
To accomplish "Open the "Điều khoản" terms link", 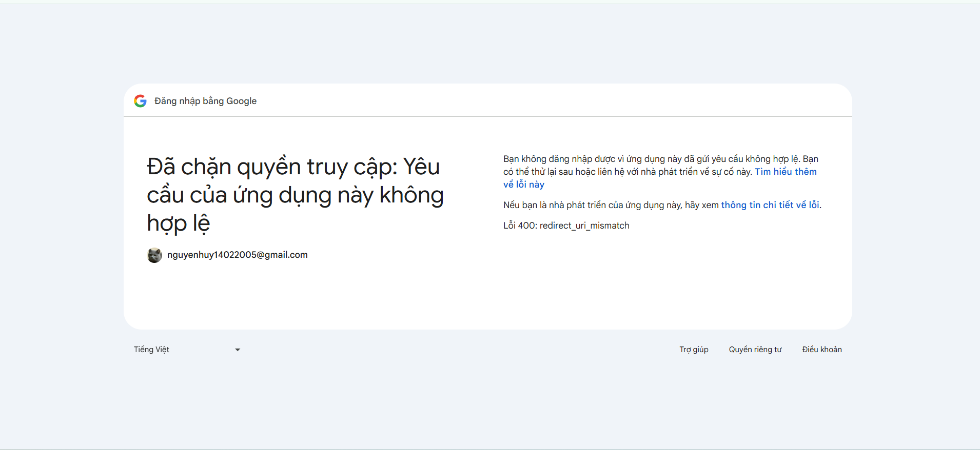I will (821, 350).
